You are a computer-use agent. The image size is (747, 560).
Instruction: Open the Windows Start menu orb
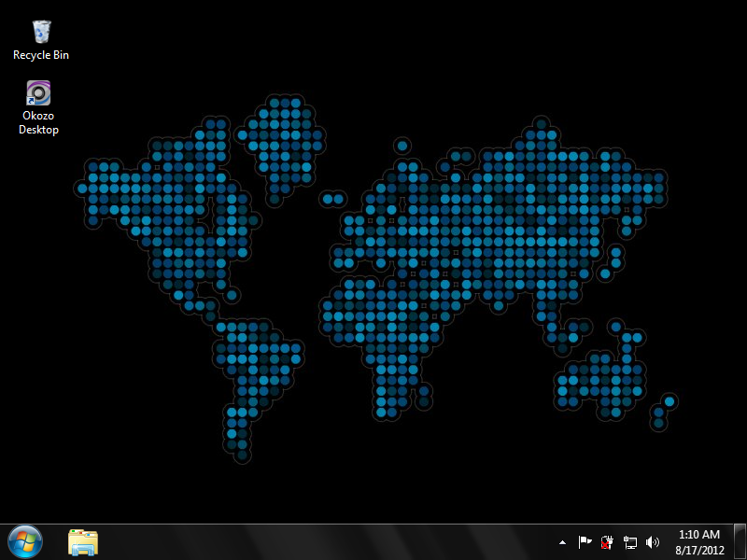25,542
